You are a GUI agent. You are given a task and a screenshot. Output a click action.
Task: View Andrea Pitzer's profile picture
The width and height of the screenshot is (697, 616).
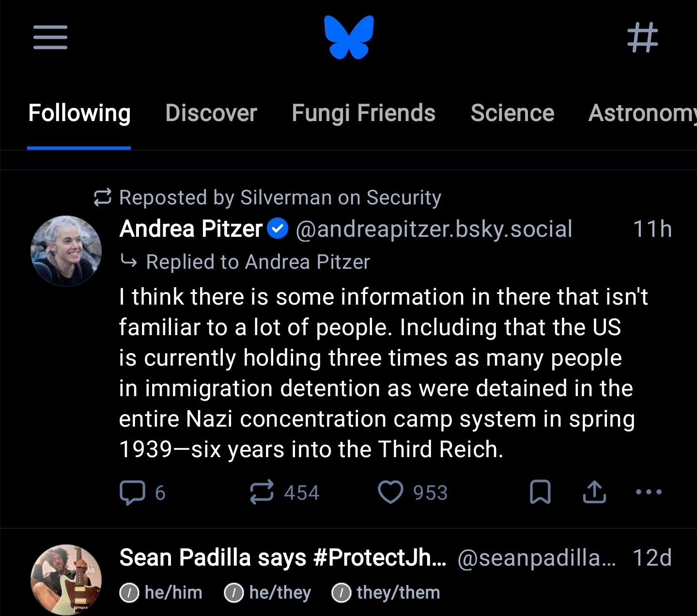66,251
